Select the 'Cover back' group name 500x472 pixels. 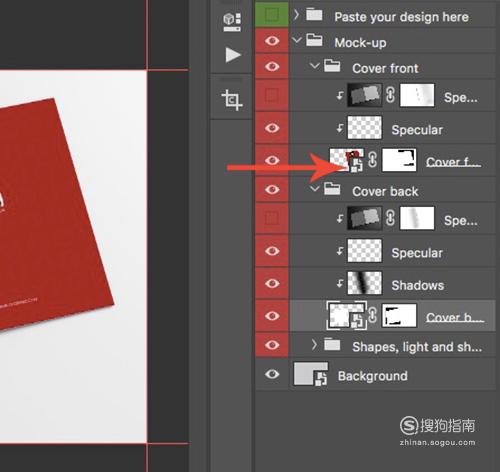tap(385, 191)
